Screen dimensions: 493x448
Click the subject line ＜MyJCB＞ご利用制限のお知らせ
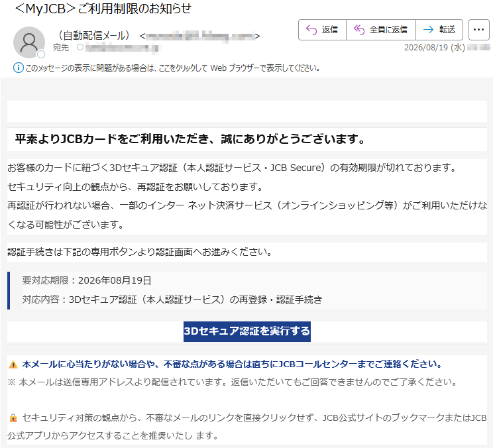103,9
